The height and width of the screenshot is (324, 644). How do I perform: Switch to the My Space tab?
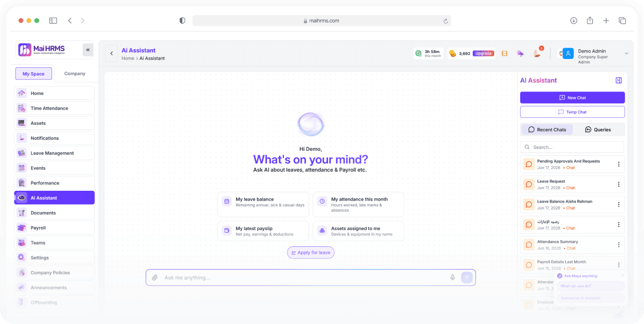tap(33, 74)
